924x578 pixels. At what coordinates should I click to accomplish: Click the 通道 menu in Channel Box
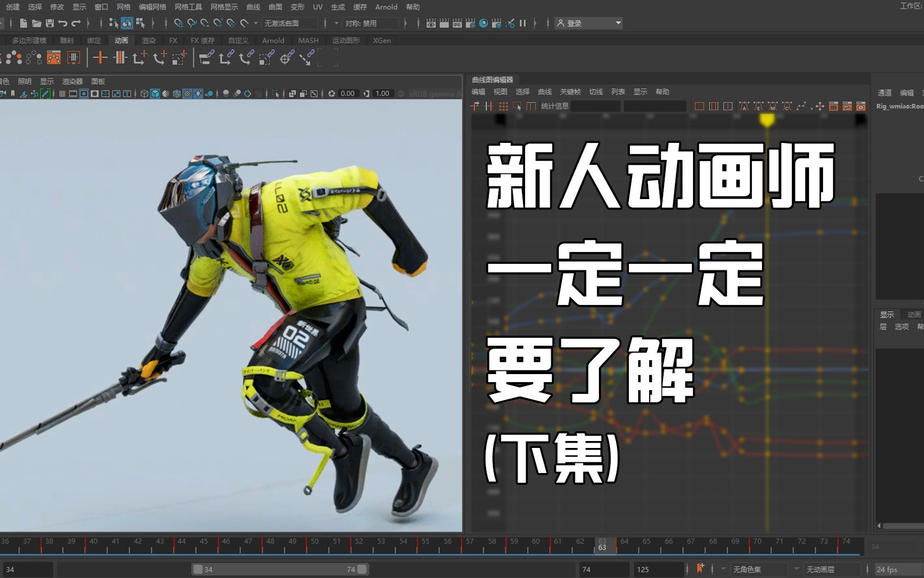click(x=884, y=93)
